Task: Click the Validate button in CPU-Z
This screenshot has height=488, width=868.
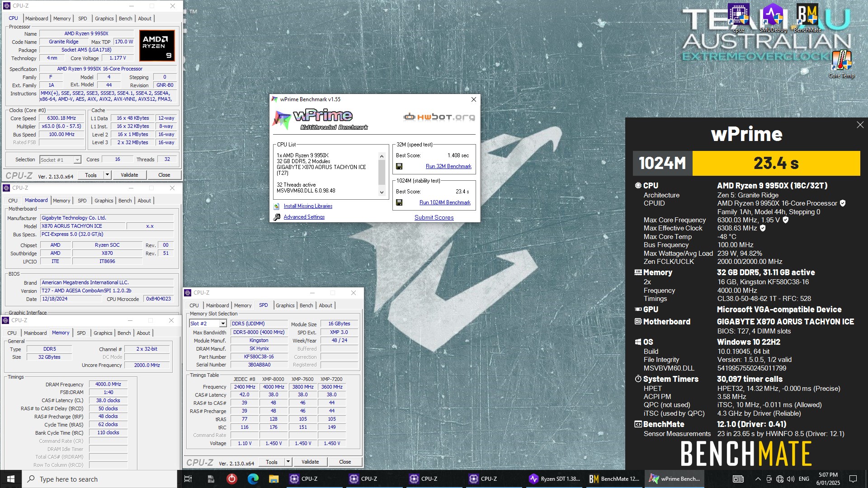Action: tap(130, 175)
